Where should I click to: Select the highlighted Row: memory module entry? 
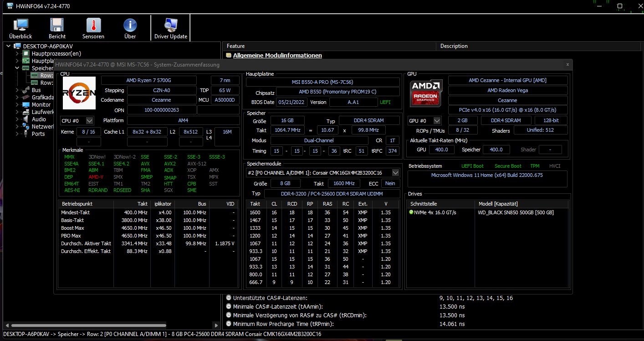pos(42,76)
